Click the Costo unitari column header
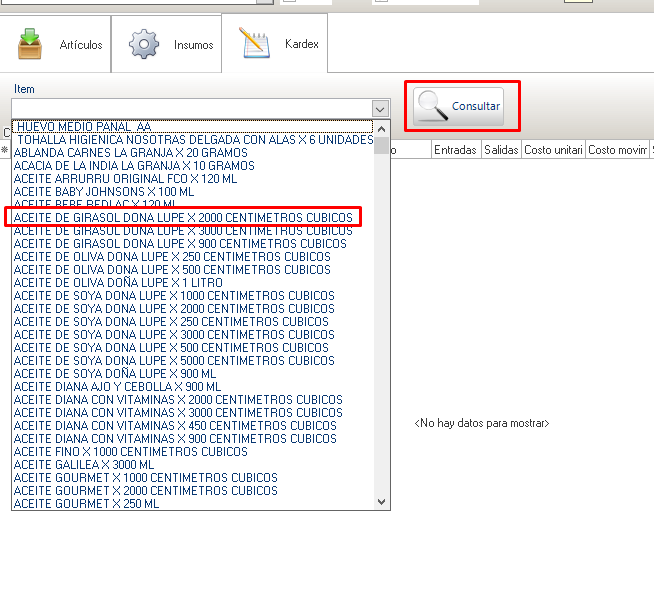 pyautogui.click(x=553, y=149)
